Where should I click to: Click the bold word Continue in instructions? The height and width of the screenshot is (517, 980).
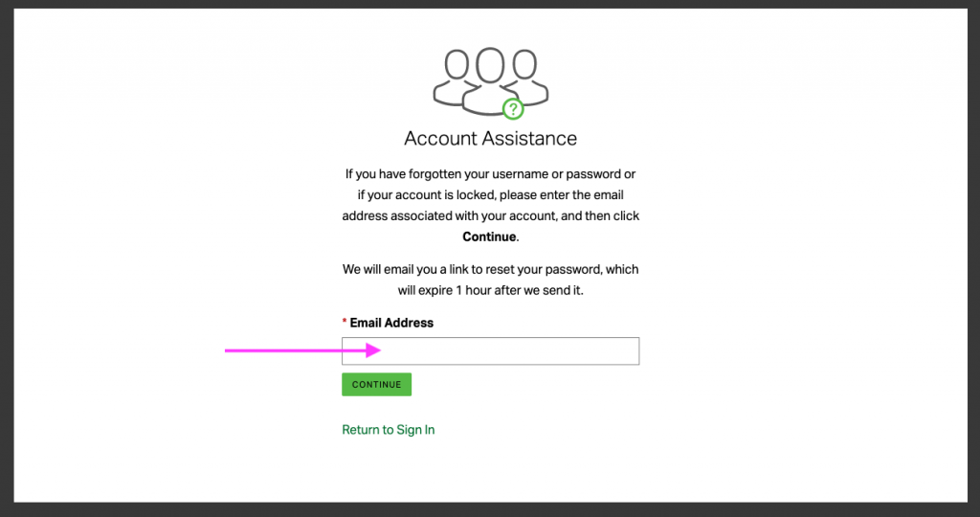(489, 236)
